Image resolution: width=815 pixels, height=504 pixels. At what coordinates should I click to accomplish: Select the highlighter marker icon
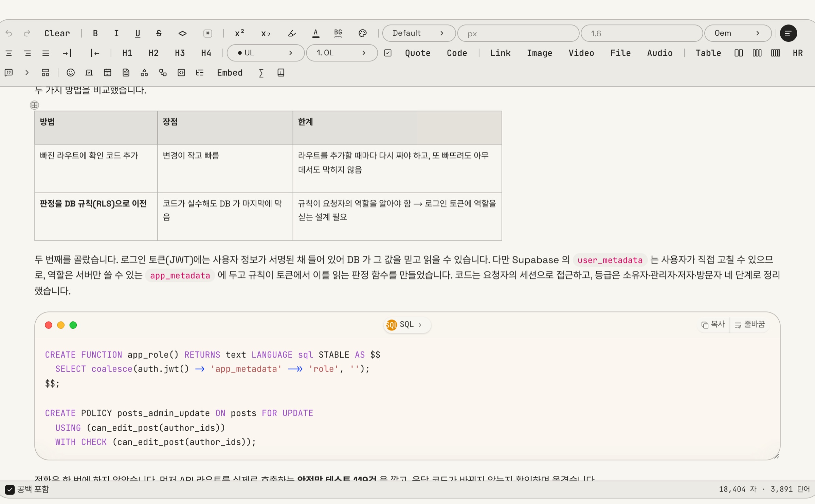292,33
